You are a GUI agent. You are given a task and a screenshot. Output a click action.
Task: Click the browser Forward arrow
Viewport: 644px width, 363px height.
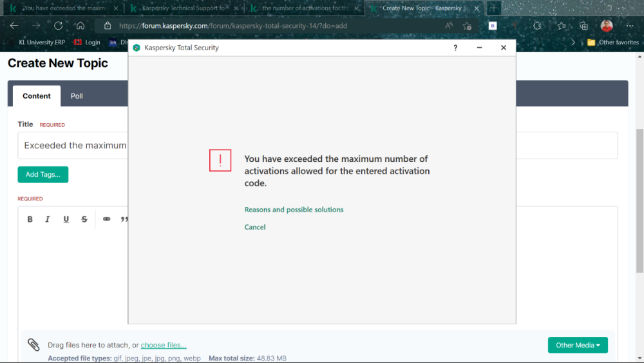click(37, 26)
